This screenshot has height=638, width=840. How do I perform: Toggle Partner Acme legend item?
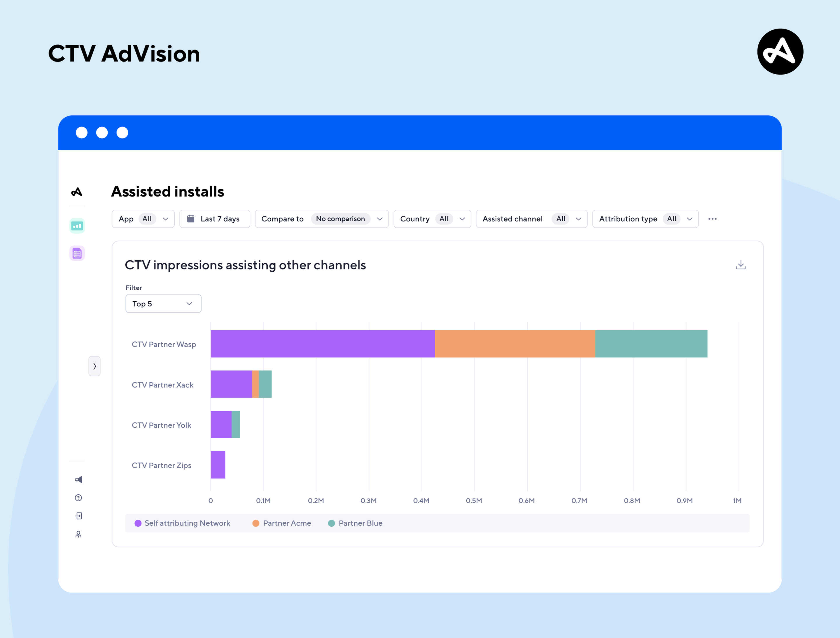282,523
